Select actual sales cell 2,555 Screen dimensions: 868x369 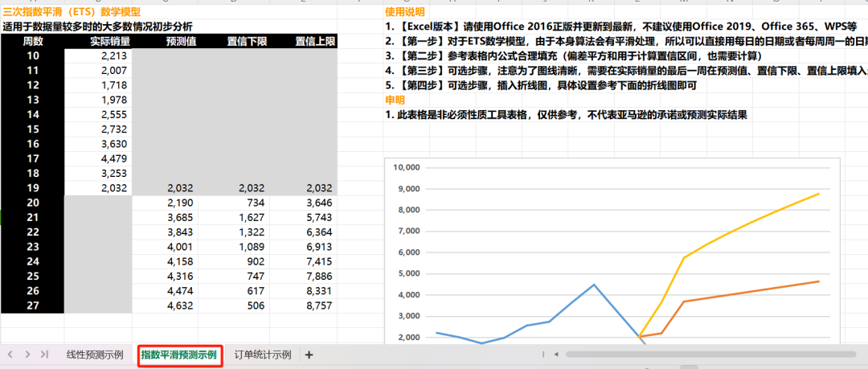(98, 115)
